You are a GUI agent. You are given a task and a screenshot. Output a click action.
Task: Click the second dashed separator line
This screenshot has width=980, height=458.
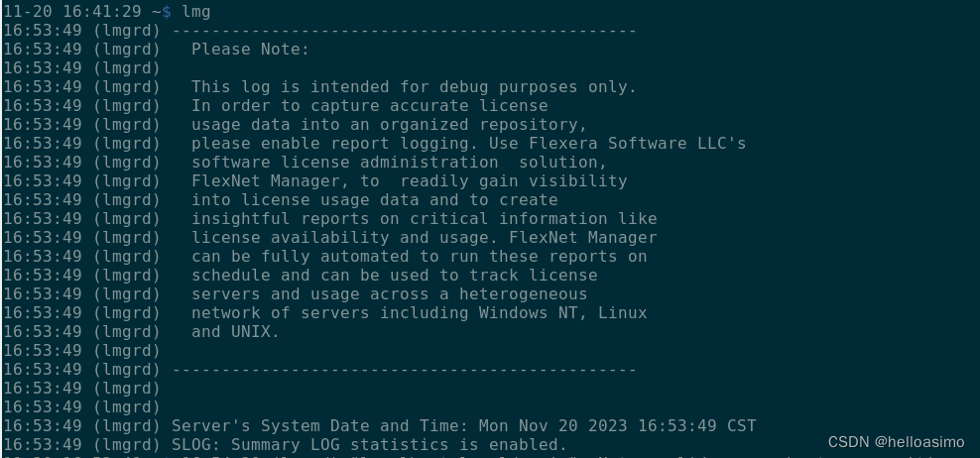point(404,370)
